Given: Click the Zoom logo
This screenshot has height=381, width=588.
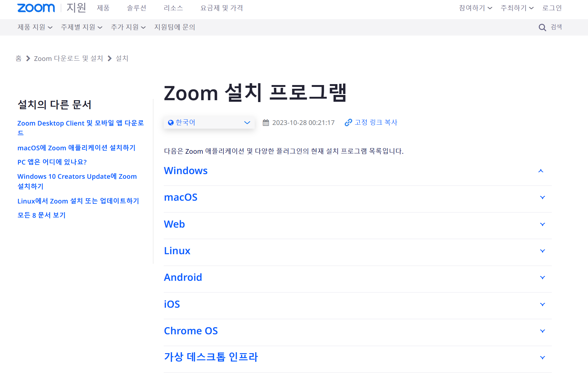Looking at the screenshot, I should coord(36,8).
